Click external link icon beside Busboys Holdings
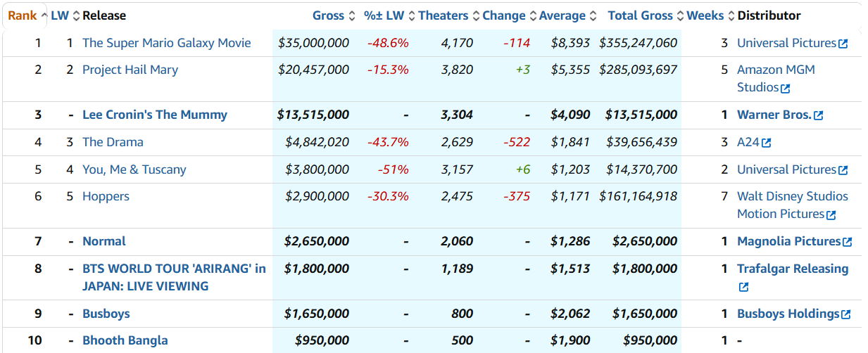Viewport: 868px width, 353px height. click(x=845, y=314)
